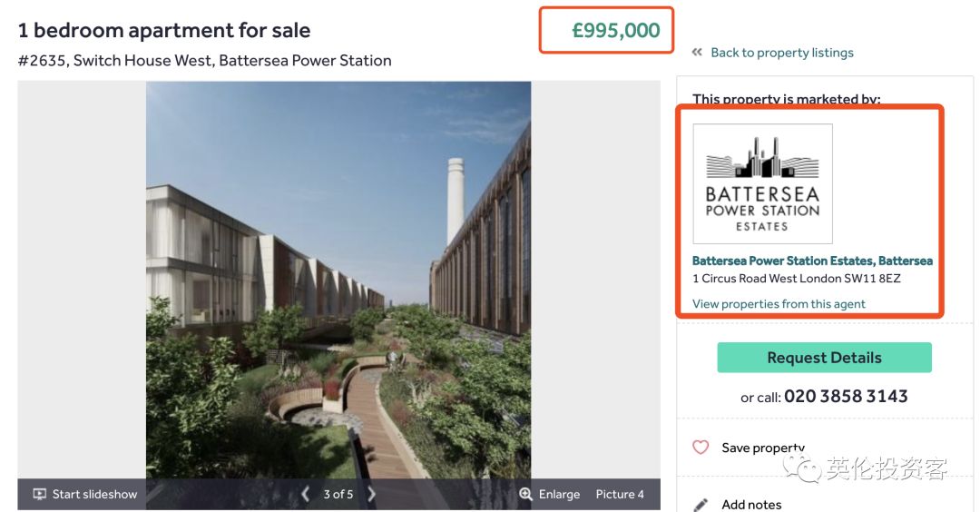Select the Save property label
The width and height of the screenshot is (980, 512).
[762, 448]
